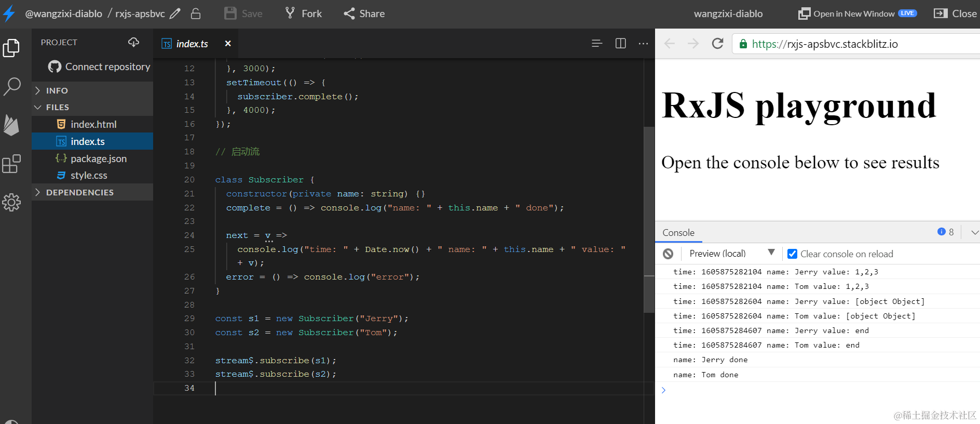This screenshot has width=980, height=424.
Task: Clear the console with the ban icon
Action: coord(668,254)
